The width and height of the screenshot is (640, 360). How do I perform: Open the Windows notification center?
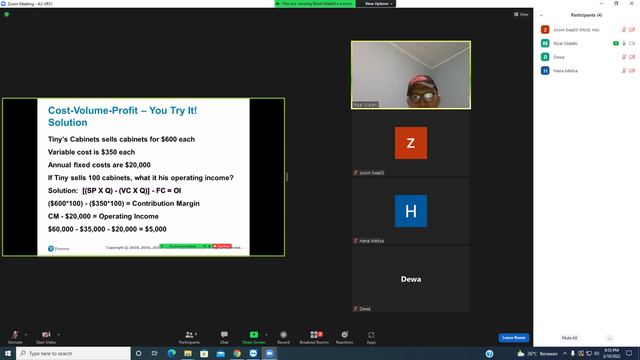point(629,353)
